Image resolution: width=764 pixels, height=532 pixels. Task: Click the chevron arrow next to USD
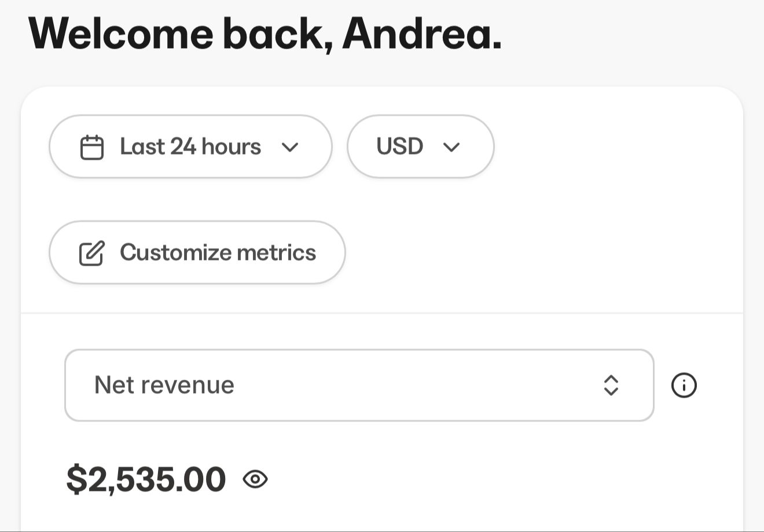click(x=451, y=147)
